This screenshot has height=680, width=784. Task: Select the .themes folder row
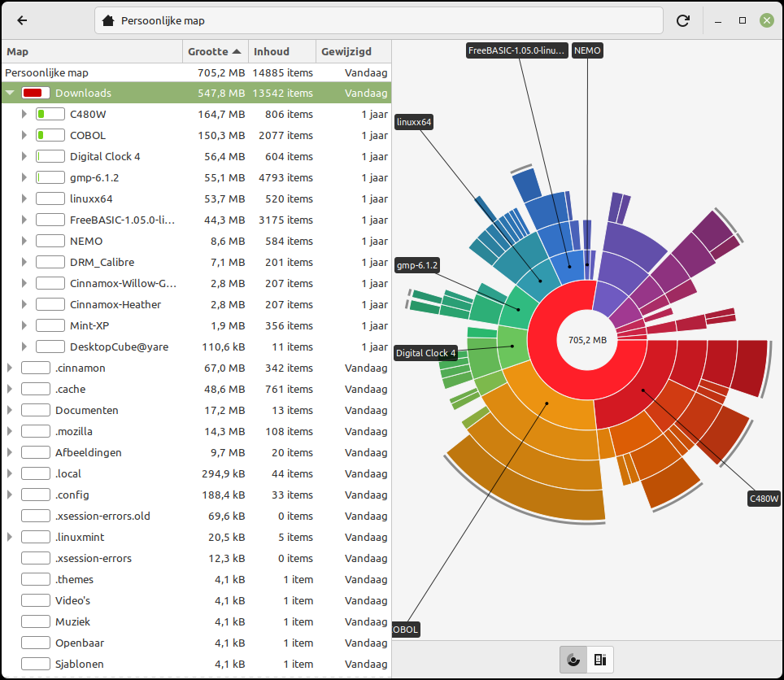(197, 579)
